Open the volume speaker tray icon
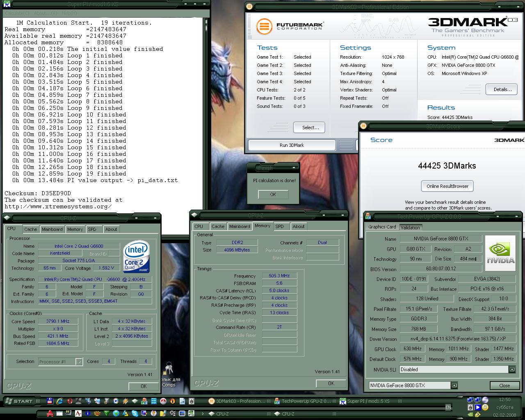Viewport: 525px width, 420px height. tap(470, 407)
